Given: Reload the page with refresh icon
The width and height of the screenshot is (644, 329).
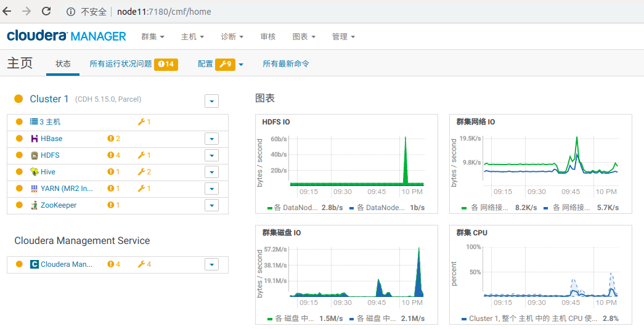Looking at the screenshot, I should [46, 12].
